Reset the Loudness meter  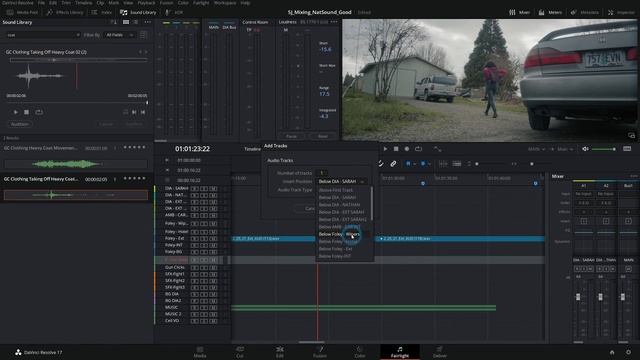pyautogui.click(x=322, y=136)
